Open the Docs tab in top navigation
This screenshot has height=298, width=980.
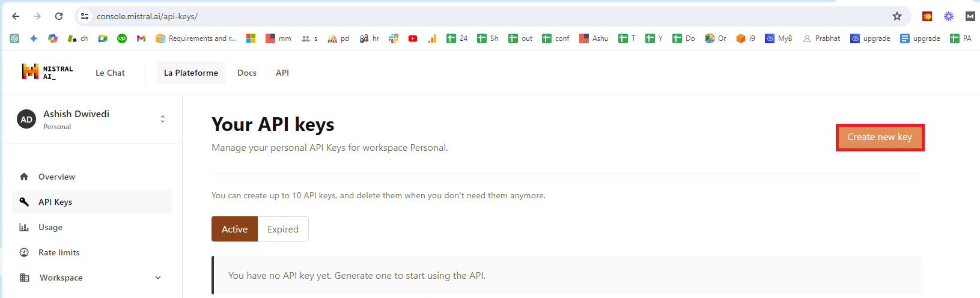[247, 73]
